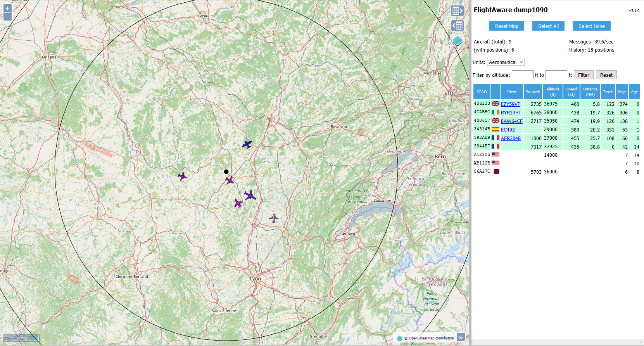Sort by the flag column header
The width and height of the screenshot is (644, 346).
click(x=496, y=92)
